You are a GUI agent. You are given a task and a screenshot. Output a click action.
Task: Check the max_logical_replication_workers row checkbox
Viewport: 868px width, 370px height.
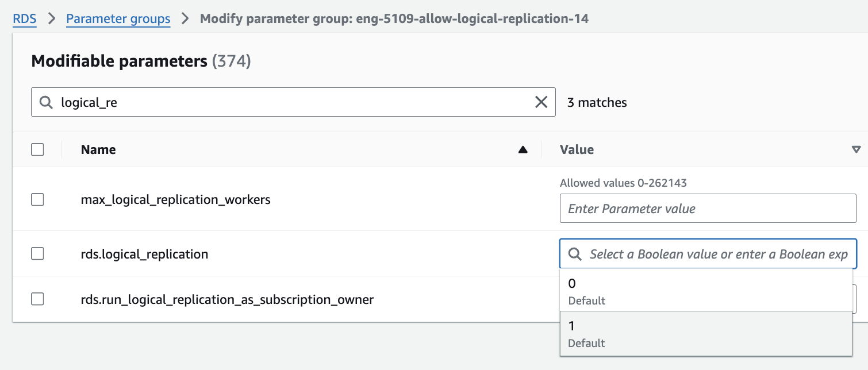[37, 199]
